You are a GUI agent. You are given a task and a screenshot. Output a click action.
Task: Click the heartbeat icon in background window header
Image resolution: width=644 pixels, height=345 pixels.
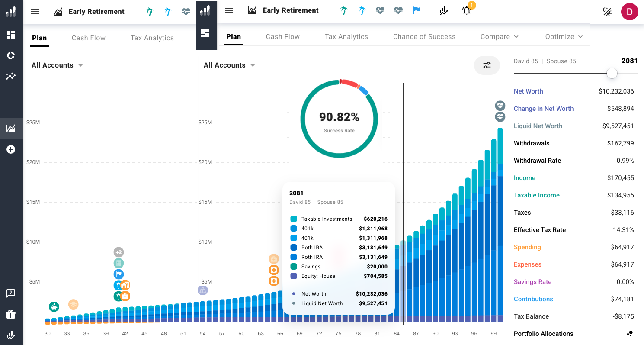186,12
